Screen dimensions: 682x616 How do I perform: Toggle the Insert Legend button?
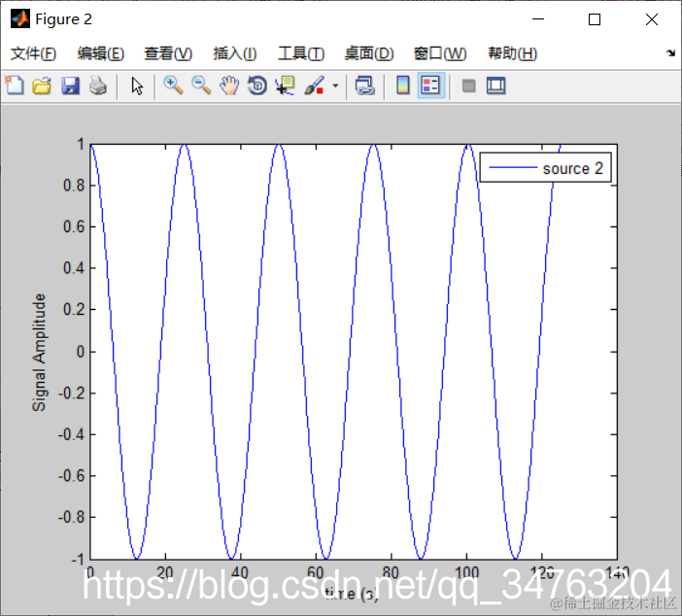tap(430, 86)
